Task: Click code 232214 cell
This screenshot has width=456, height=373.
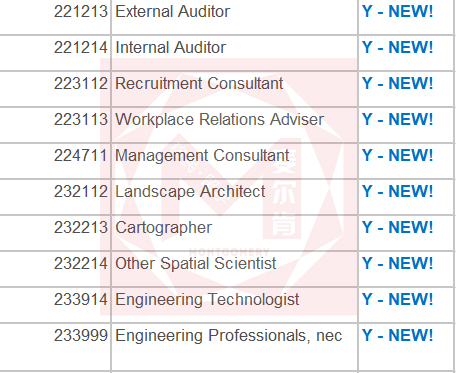Action: (x=81, y=263)
